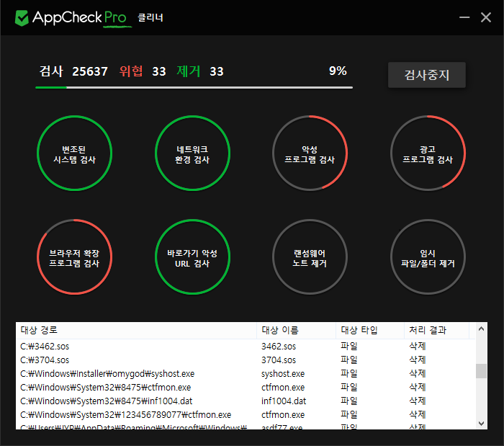Screen dimensions: 504x446
Task: Sort by the 대상 경로 column header
Action: (x=137, y=331)
